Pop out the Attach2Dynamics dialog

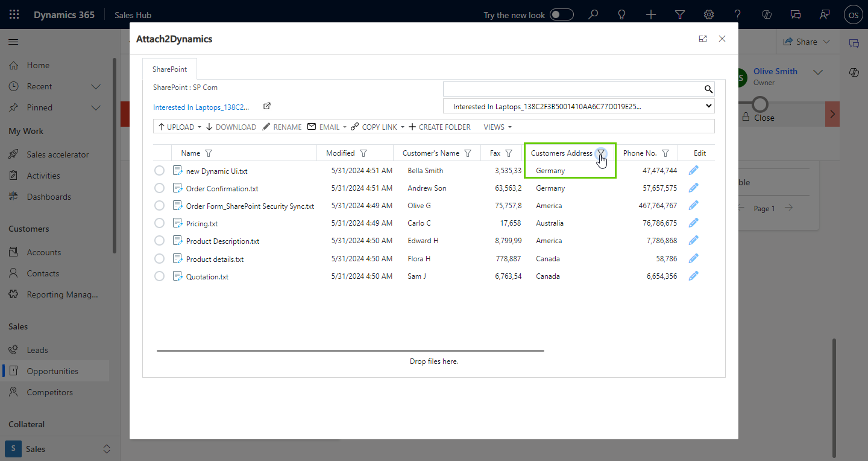[x=702, y=39]
